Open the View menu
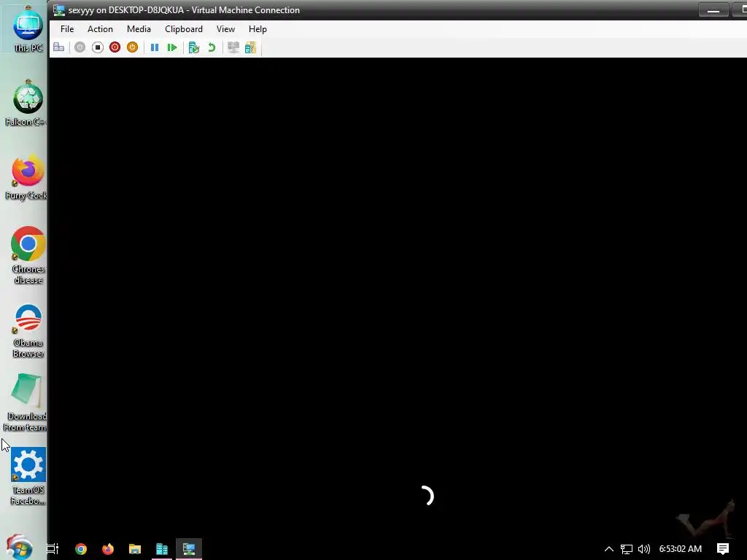Viewport: 747px width, 560px height. point(225,29)
